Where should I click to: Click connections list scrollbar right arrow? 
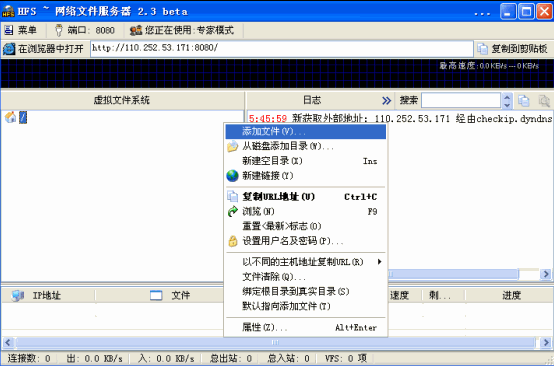point(546,342)
